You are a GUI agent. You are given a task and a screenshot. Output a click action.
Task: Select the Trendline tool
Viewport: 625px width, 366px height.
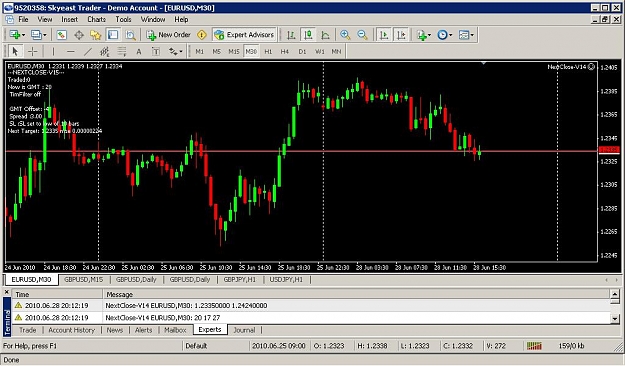click(88, 51)
